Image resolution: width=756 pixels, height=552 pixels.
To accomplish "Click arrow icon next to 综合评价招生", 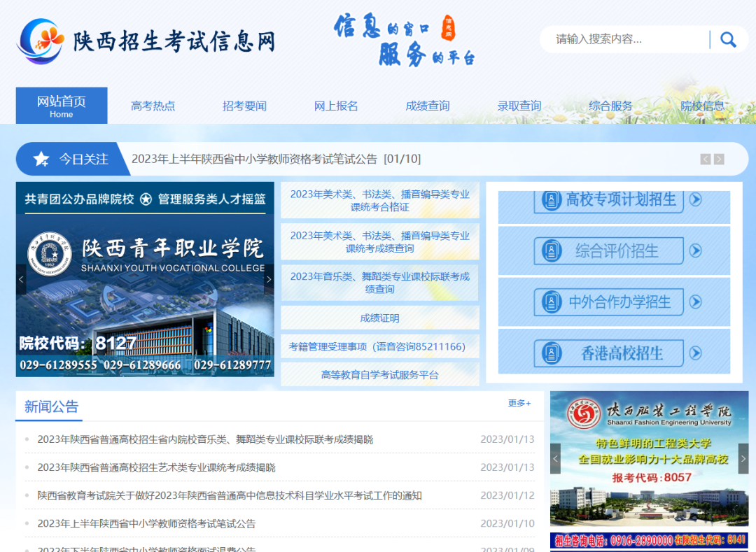I will pyautogui.click(x=695, y=250).
